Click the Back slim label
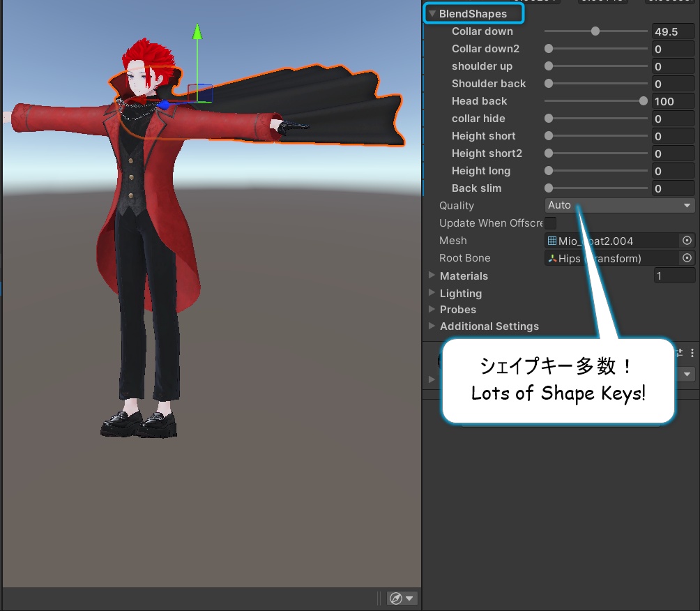Screen dimensions: 700x611 point(476,188)
